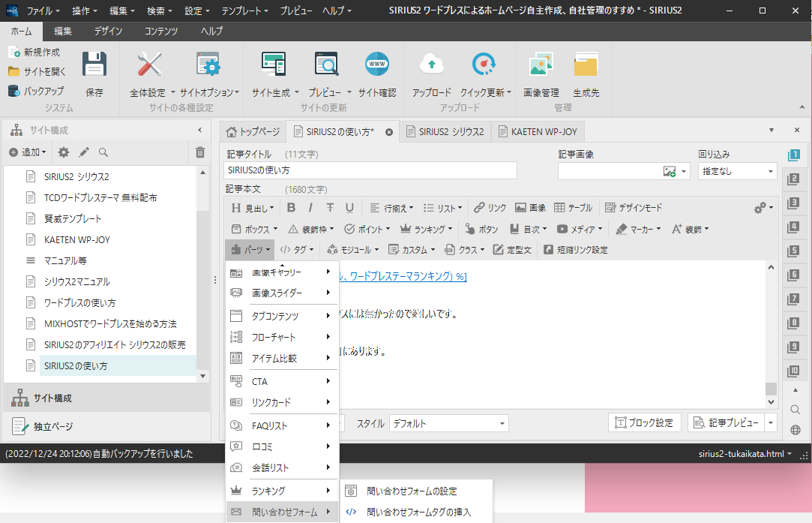Screen dimensions: 812x523
Task: Toggle bold formatting in editor toolbar
Action: [x=291, y=208]
